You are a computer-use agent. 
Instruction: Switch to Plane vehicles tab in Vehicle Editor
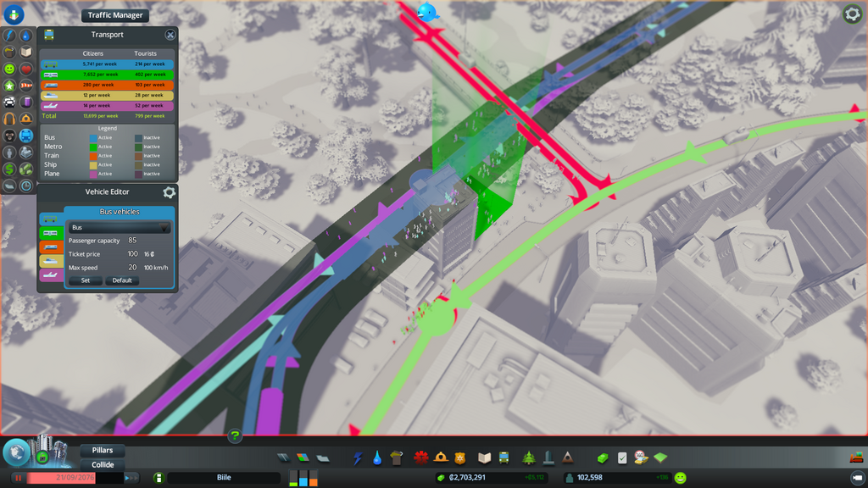(50, 275)
